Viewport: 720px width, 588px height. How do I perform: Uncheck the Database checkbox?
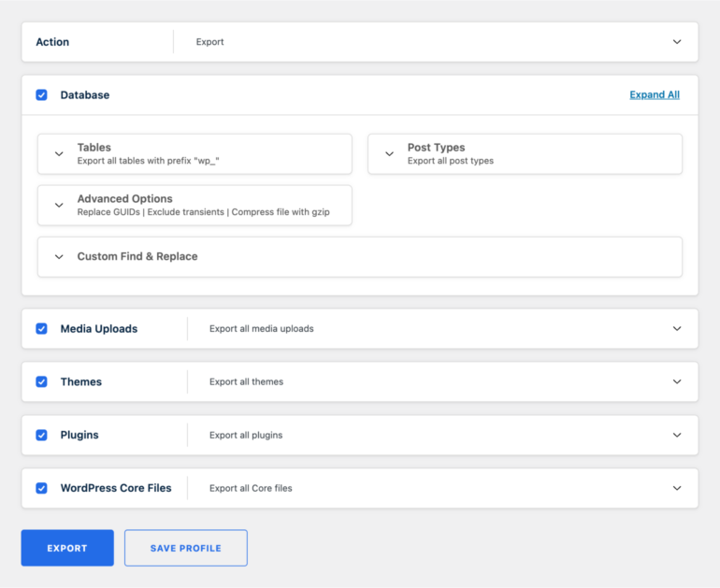pos(41,95)
